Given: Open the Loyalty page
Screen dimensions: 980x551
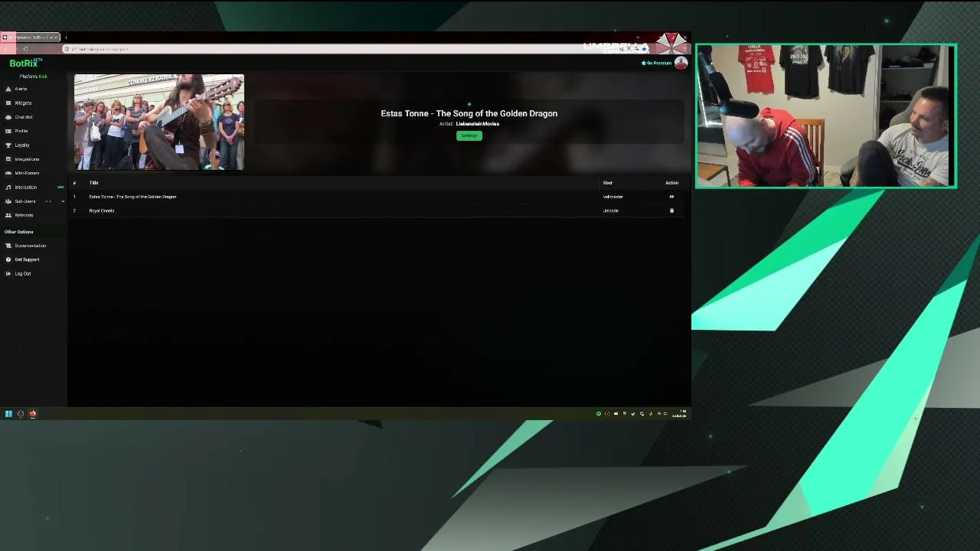Looking at the screenshot, I should coord(22,145).
